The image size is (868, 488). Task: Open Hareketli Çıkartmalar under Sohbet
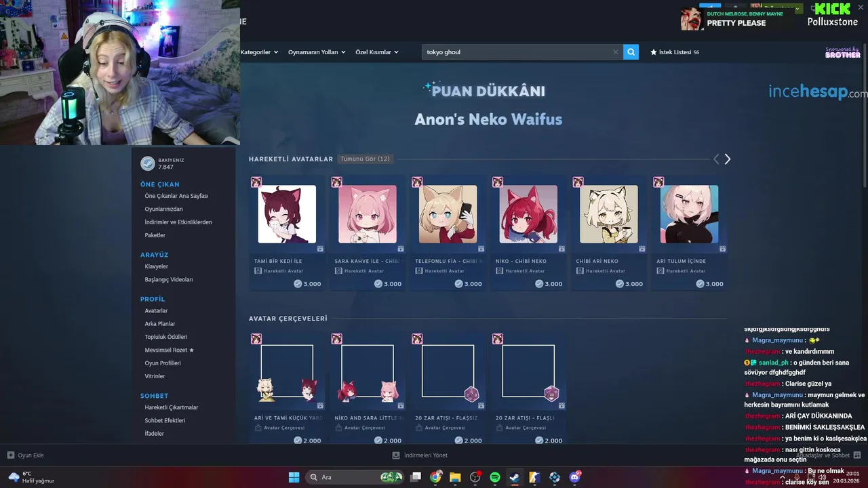point(172,407)
